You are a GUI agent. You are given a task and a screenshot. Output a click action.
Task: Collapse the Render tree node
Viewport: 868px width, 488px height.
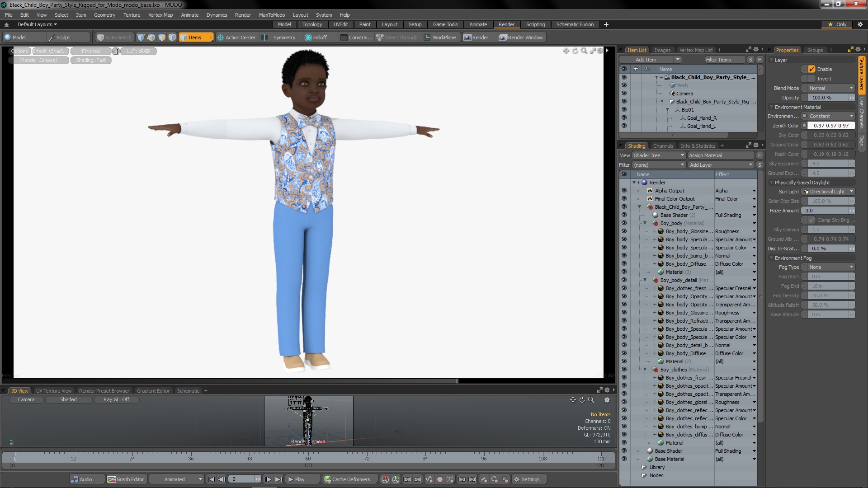(634, 183)
